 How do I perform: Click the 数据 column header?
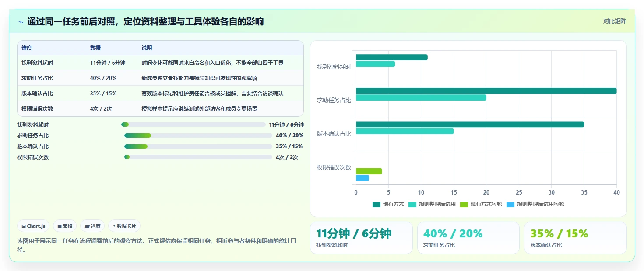tap(95, 48)
